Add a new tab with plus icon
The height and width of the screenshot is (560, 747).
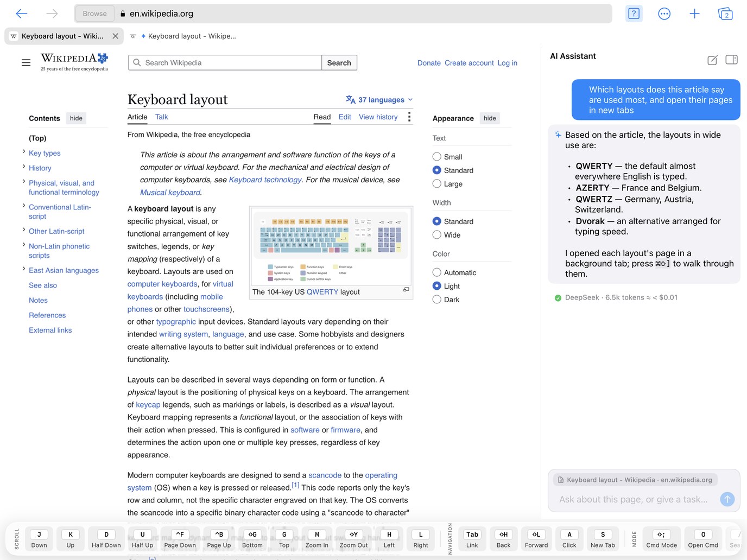point(694,14)
